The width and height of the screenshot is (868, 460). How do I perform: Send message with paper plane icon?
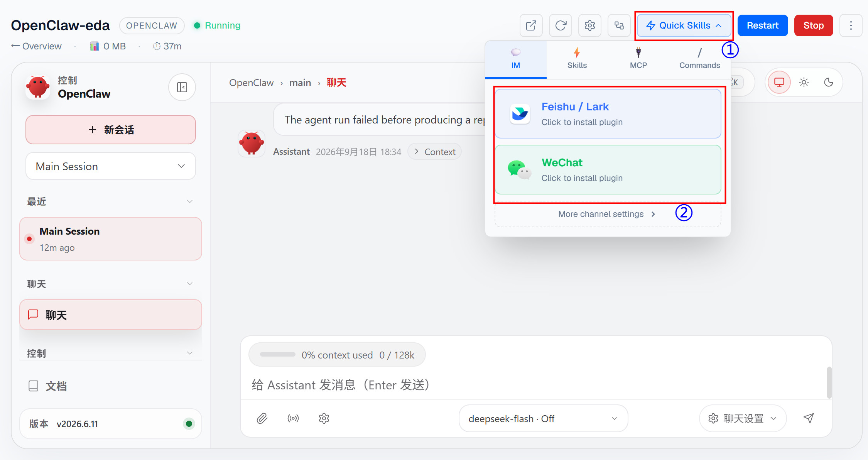tap(809, 418)
